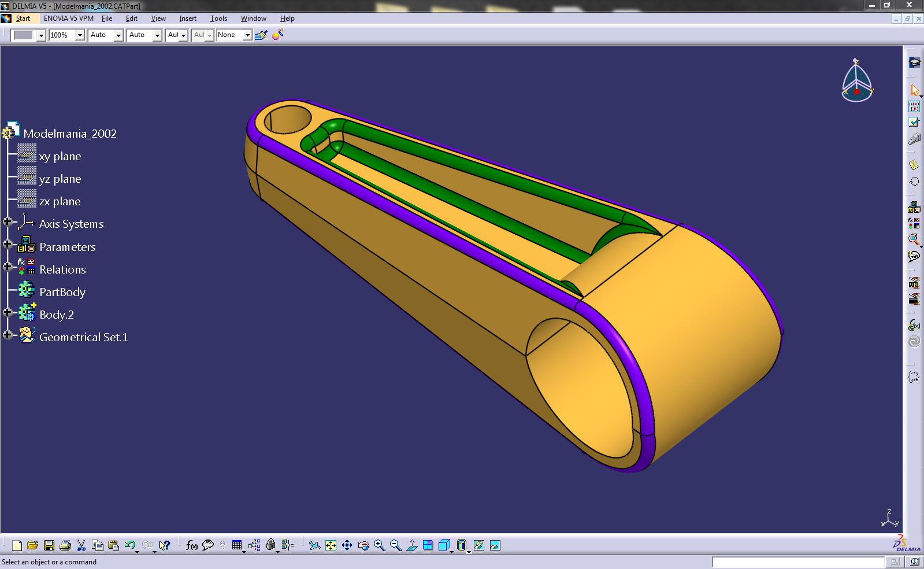Click the Isometric View cube icon
The height and width of the screenshot is (569, 924).
pos(444,545)
